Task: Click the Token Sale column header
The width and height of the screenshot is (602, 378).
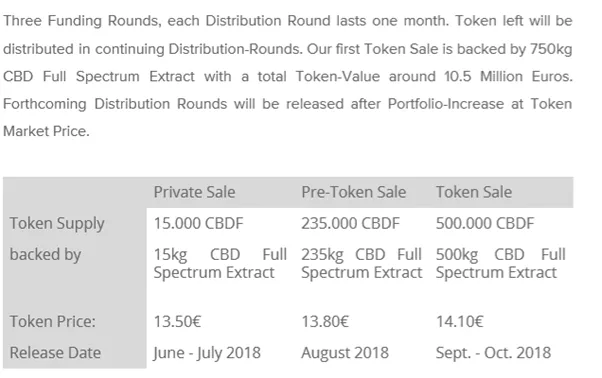Action: pyautogui.click(x=474, y=192)
